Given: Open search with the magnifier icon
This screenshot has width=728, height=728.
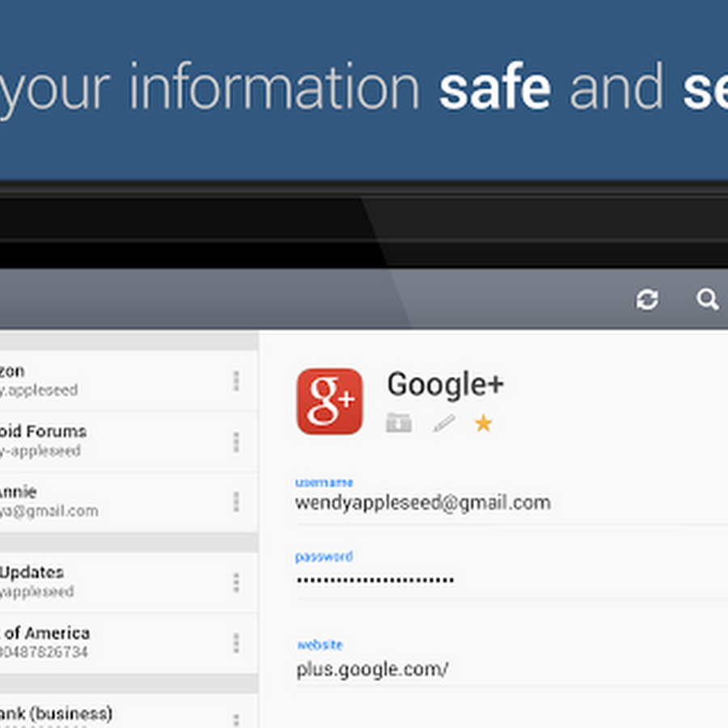Looking at the screenshot, I should point(708,300).
